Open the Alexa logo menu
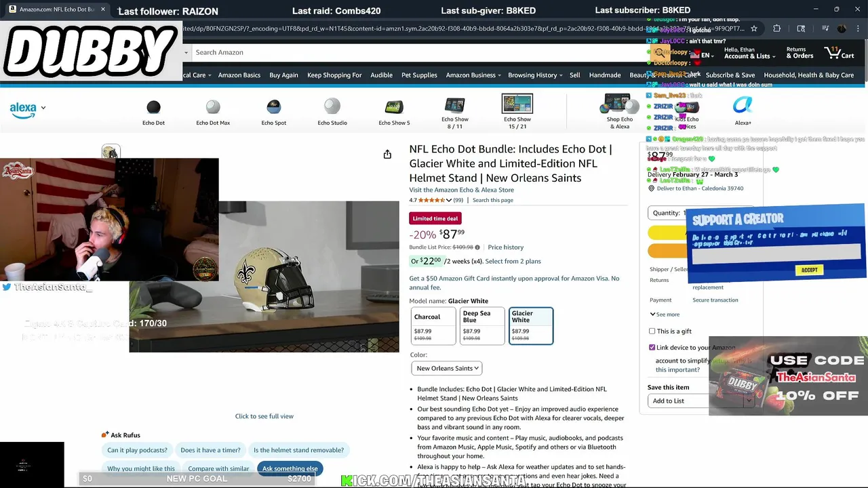Screen dimensions: 868x488 pyautogui.click(x=28, y=109)
